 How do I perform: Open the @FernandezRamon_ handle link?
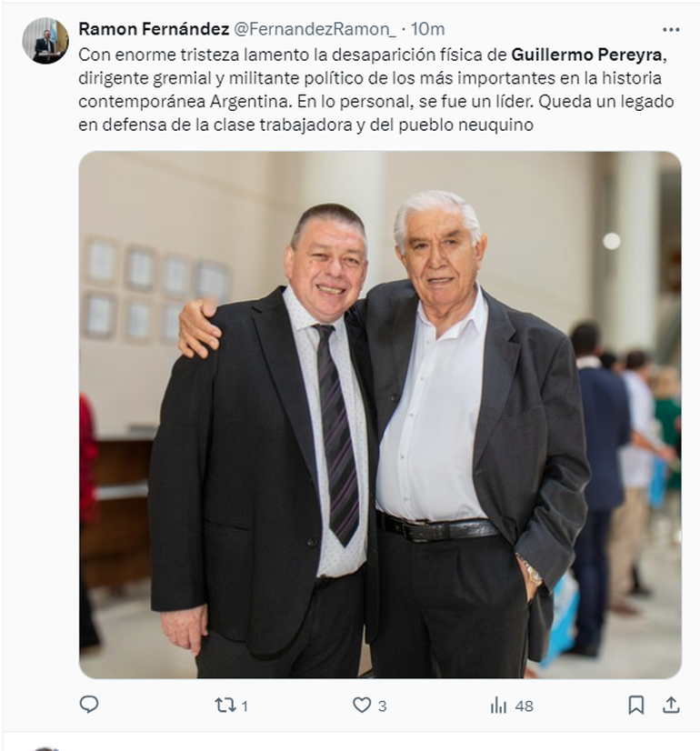point(315,29)
